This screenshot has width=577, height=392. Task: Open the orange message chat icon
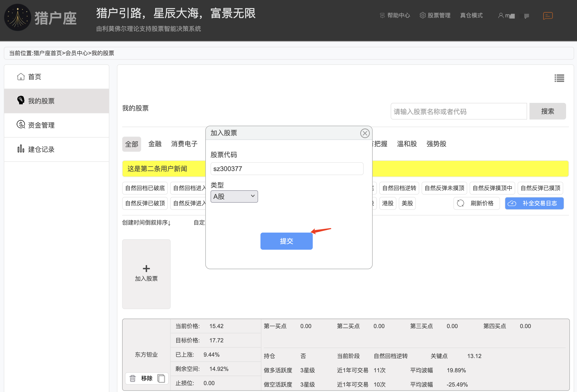[548, 16]
